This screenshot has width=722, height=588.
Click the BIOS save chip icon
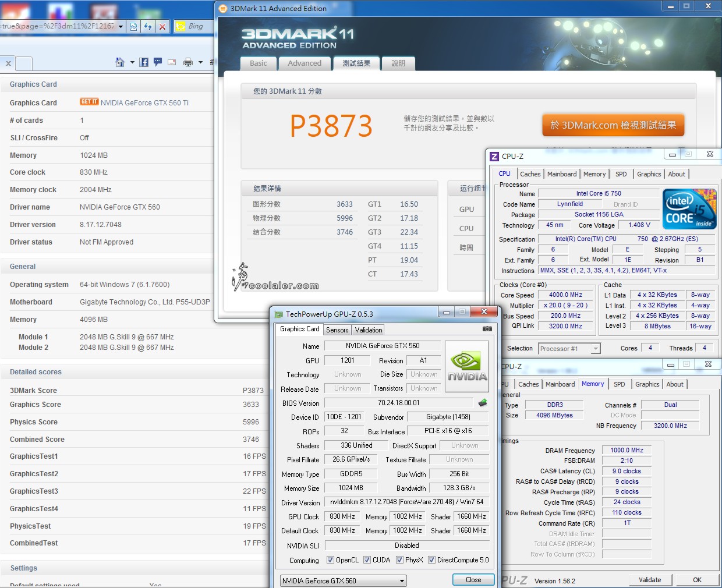(483, 403)
